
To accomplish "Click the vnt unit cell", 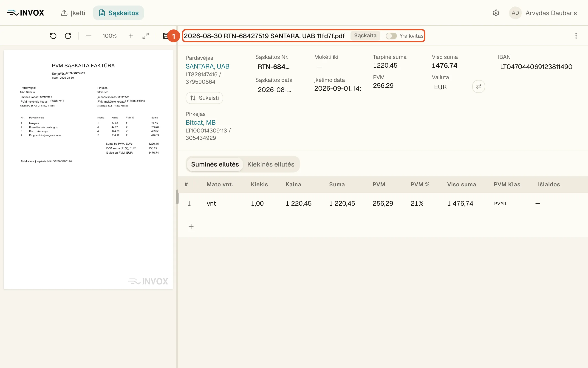I will click(x=211, y=204).
